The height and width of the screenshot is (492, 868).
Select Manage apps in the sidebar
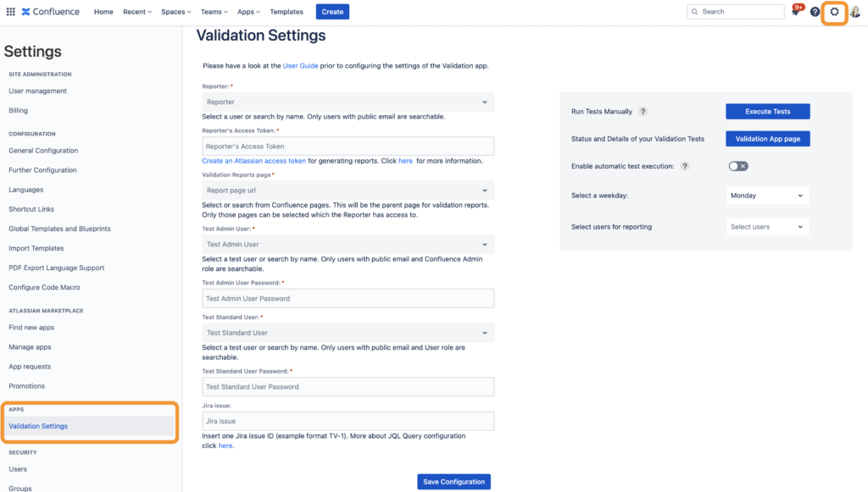point(30,346)
